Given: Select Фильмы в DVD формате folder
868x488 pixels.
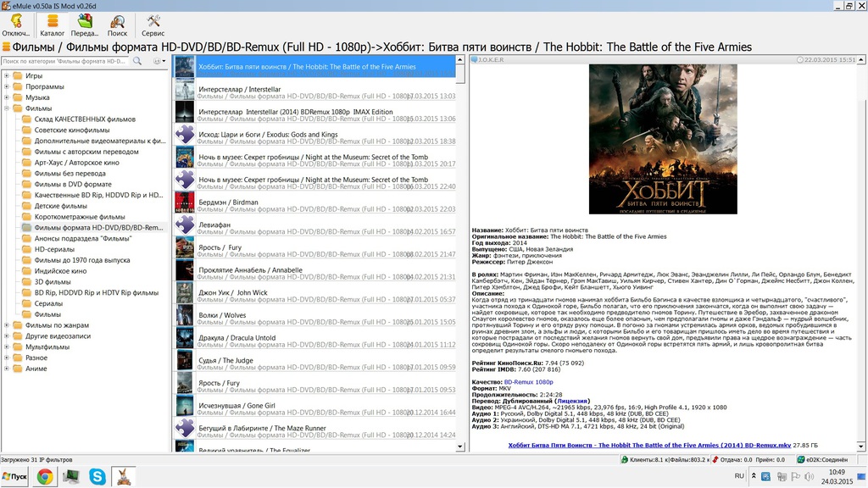Looking at the screenshot, I should coord(73,184).
